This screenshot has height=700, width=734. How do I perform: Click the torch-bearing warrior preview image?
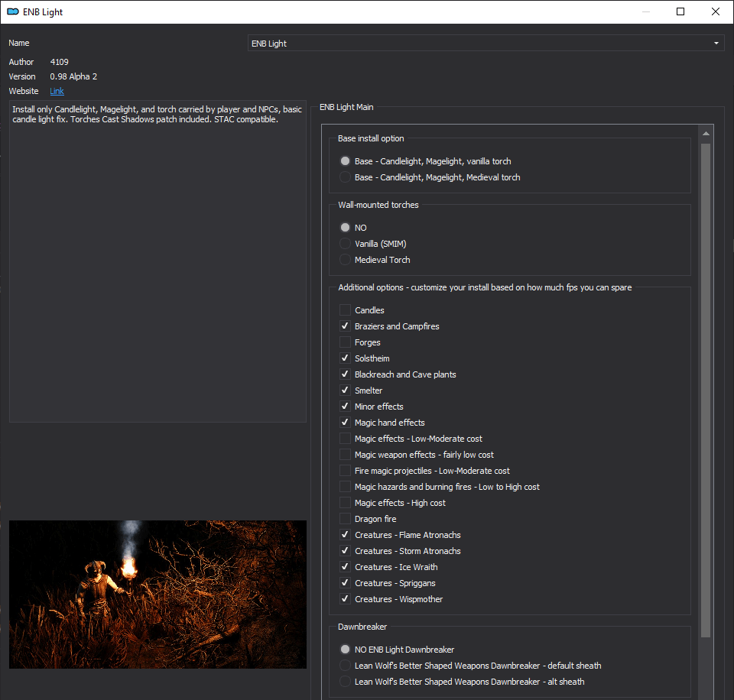(158, 595)
